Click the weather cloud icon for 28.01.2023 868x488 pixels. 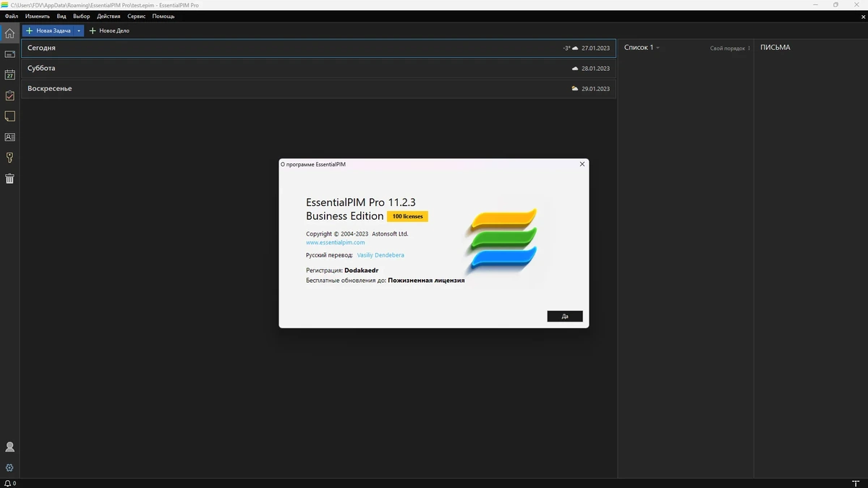tap(575, 69)
